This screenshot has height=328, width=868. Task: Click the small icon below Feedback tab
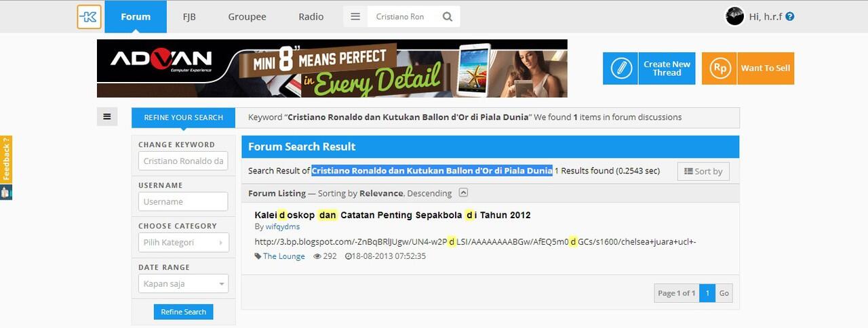(6, 192)
